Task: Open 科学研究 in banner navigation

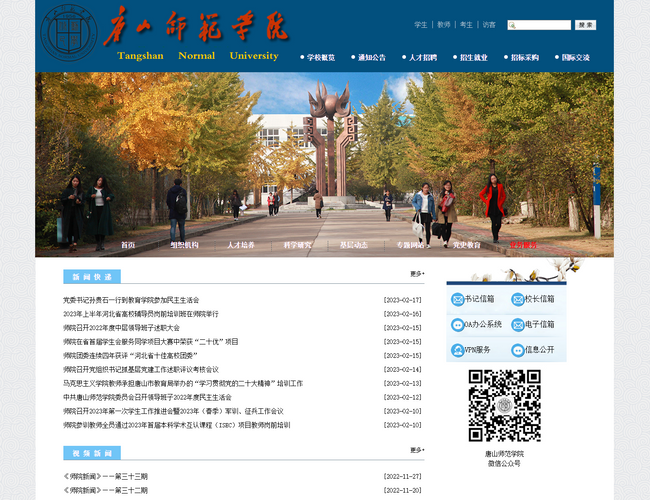Action: [297, 245]
